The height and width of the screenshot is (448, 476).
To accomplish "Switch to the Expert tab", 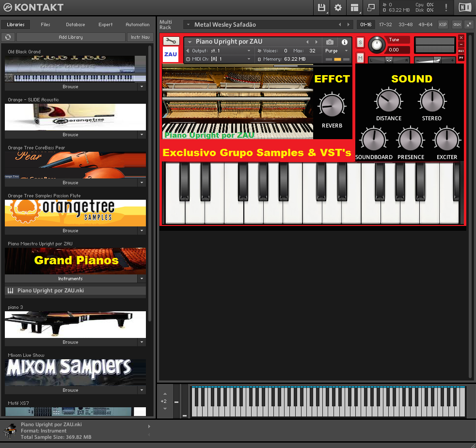I will (x=105, y=25).
